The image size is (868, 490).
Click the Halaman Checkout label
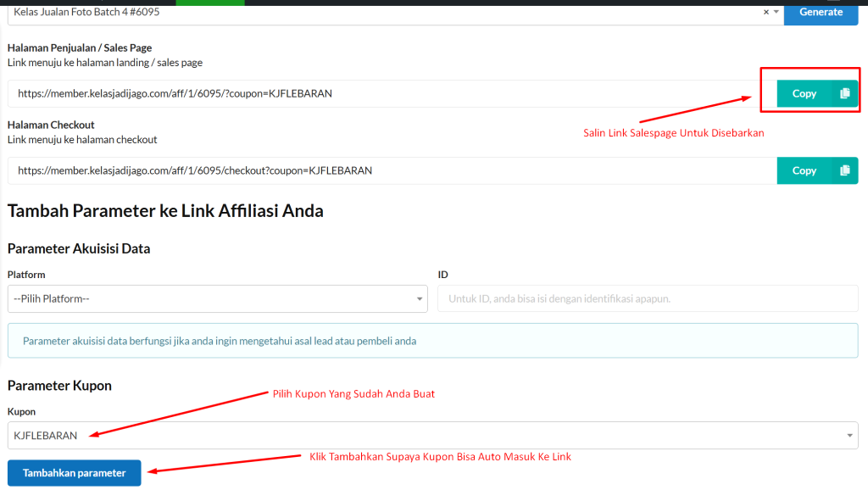(x=51, y=125)
